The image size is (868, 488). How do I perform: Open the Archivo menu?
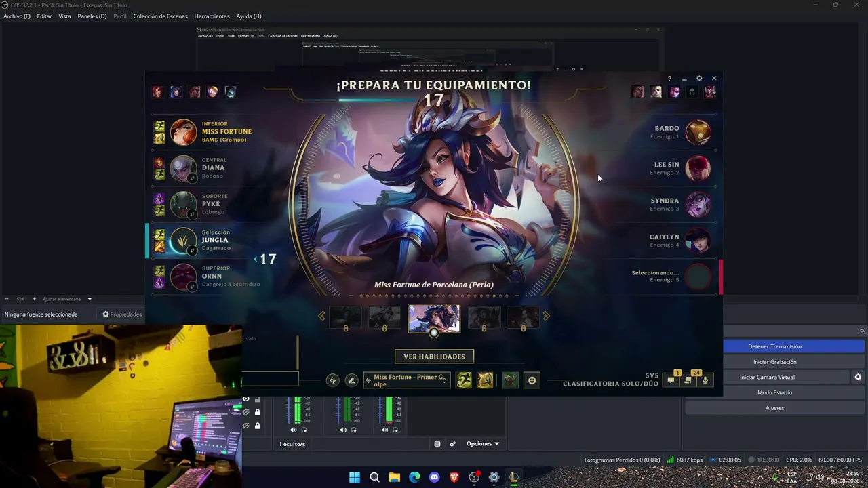click(17, 16)
